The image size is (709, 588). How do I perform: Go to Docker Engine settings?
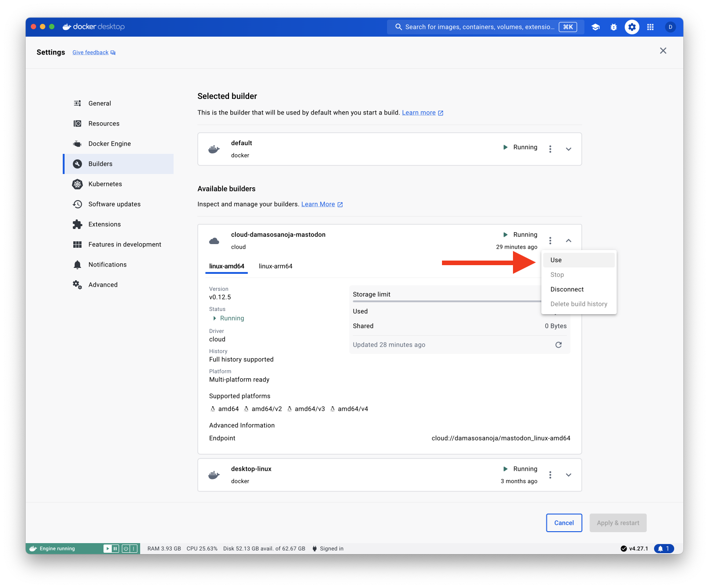[x=109, y=144]
